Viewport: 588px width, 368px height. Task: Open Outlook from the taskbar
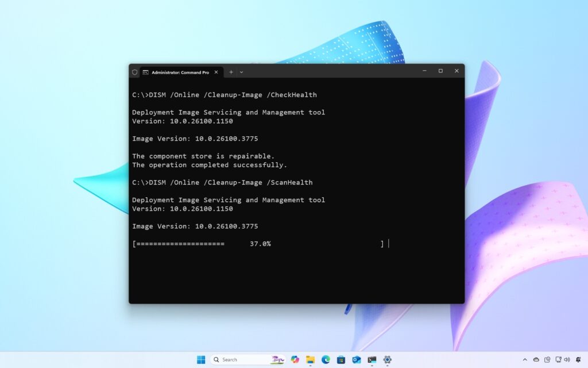coord(357,359)
